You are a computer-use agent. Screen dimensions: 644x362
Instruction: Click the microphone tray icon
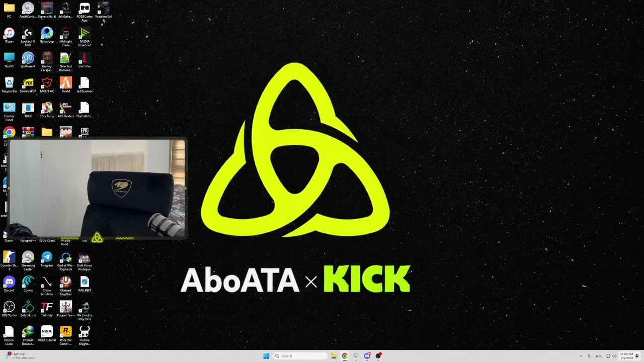coord(589,356)
